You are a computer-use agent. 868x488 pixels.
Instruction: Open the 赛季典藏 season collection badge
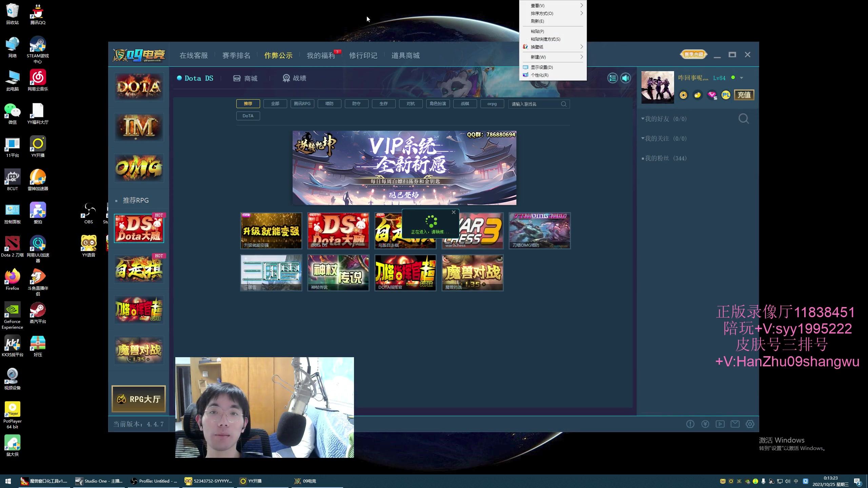[x=694, y=55]
